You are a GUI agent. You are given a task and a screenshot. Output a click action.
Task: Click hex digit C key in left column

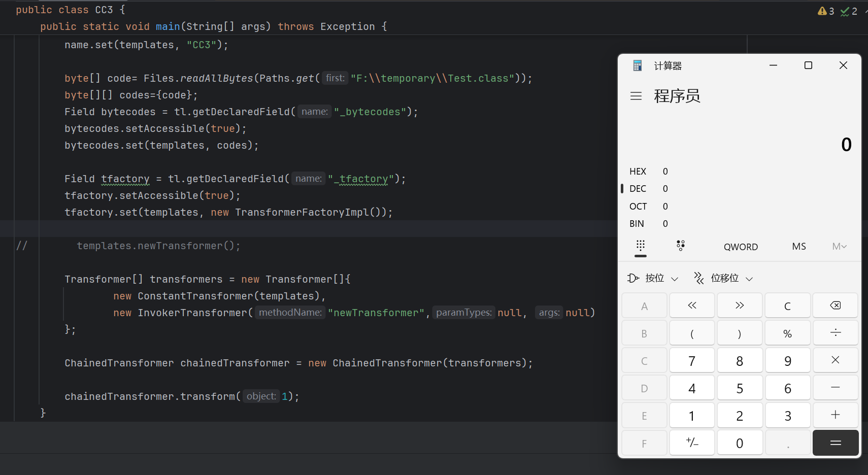click(x=644, y=360)
